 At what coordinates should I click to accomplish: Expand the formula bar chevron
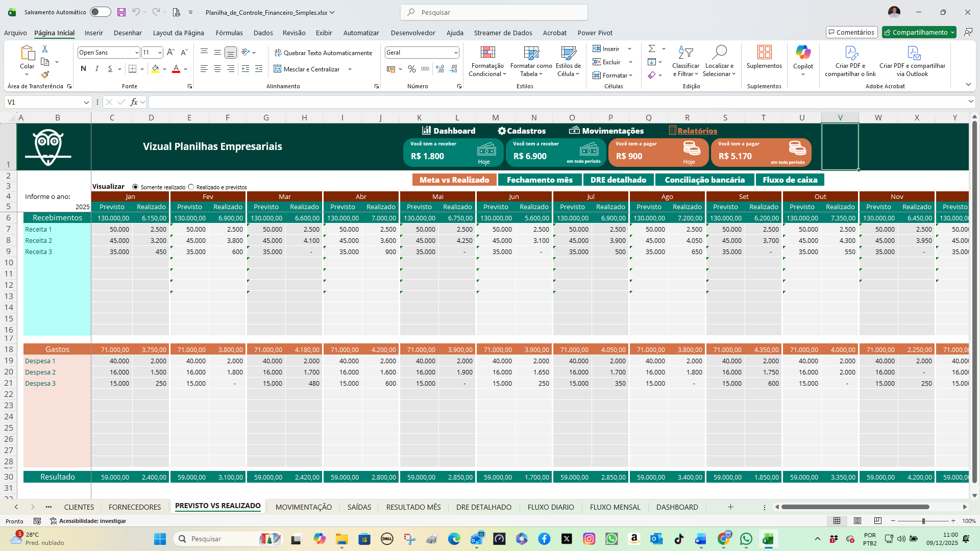970,102
